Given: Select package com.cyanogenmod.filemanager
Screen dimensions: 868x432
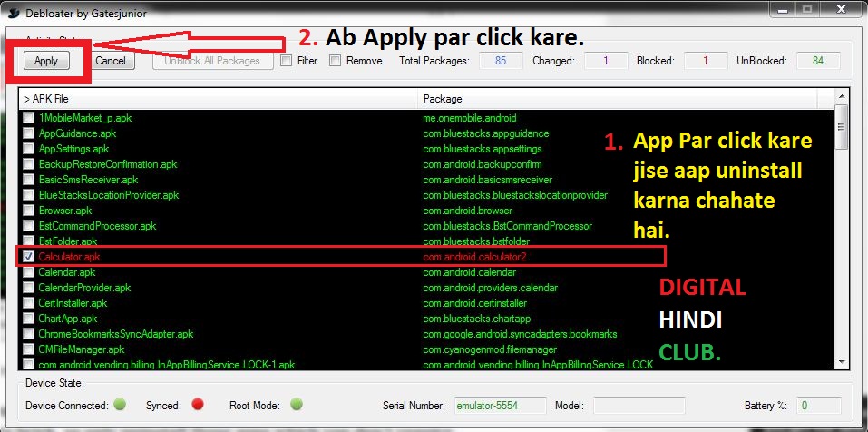Looking at the screenshot, I should coord(490,349).
